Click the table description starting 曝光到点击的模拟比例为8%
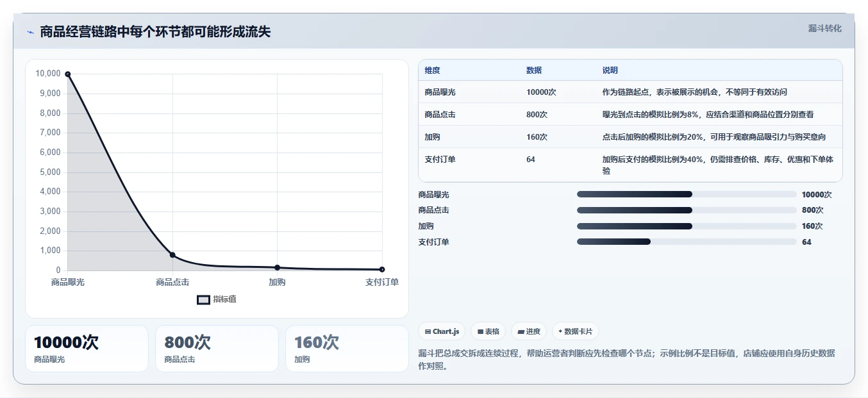 pos(708,115)
